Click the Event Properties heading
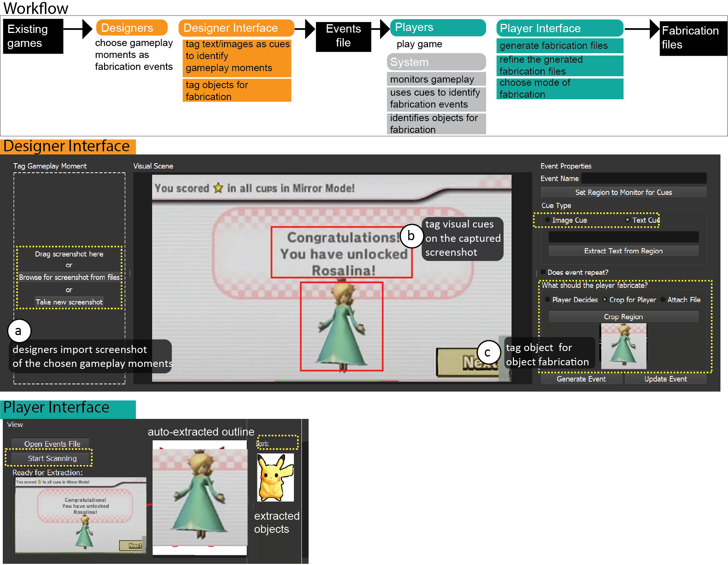 (566, 166)
